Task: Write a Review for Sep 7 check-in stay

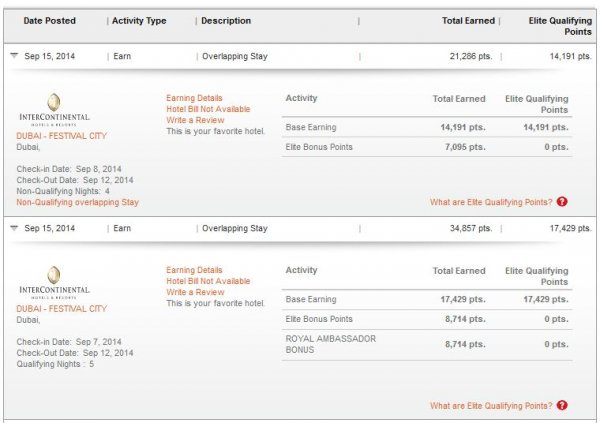Action: tap(195, 292)
